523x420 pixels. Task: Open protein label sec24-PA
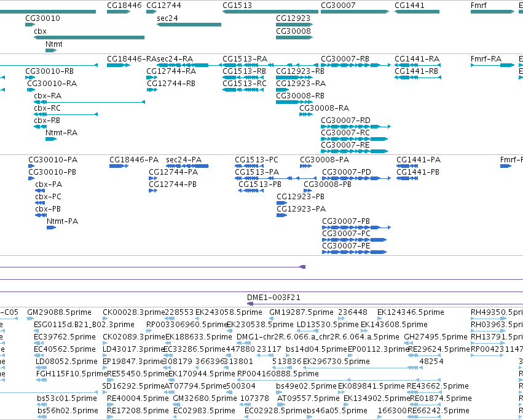click(184, 160)
